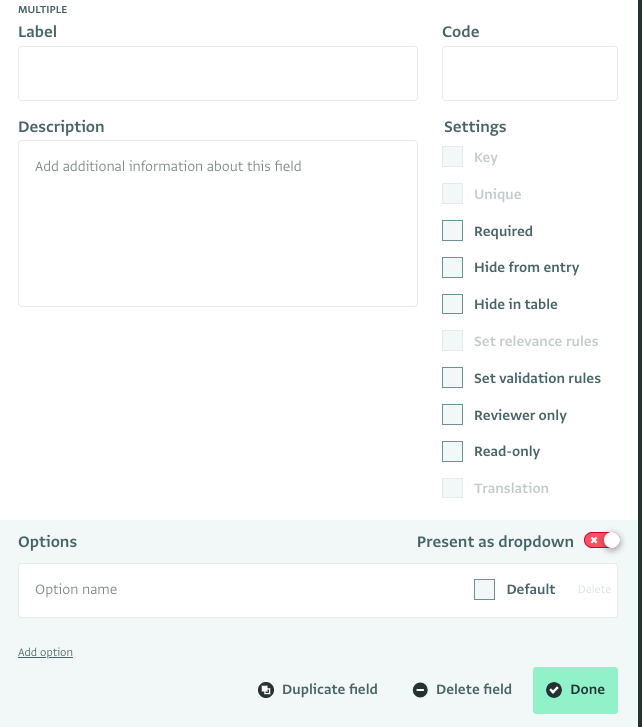Click the Duplicate field button text

pyautogui.click(x=330, y=689)
